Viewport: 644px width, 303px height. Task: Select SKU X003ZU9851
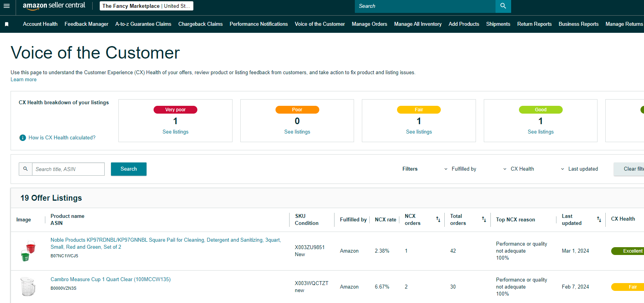[x=309, y=248]
